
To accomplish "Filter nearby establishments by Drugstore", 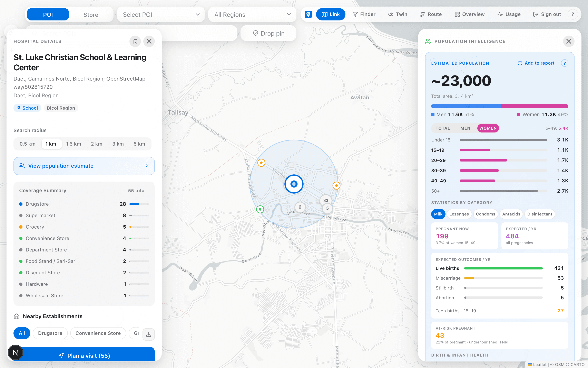I will (50, 333).
